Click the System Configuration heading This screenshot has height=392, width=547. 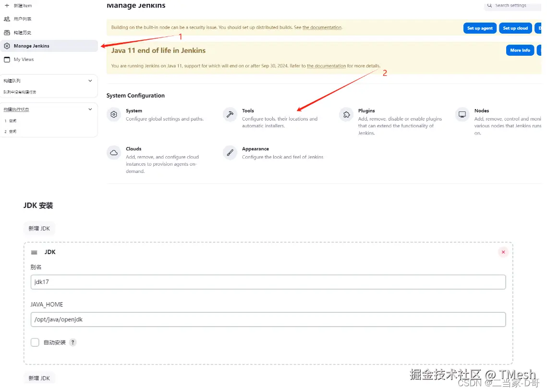pos(135,96)
